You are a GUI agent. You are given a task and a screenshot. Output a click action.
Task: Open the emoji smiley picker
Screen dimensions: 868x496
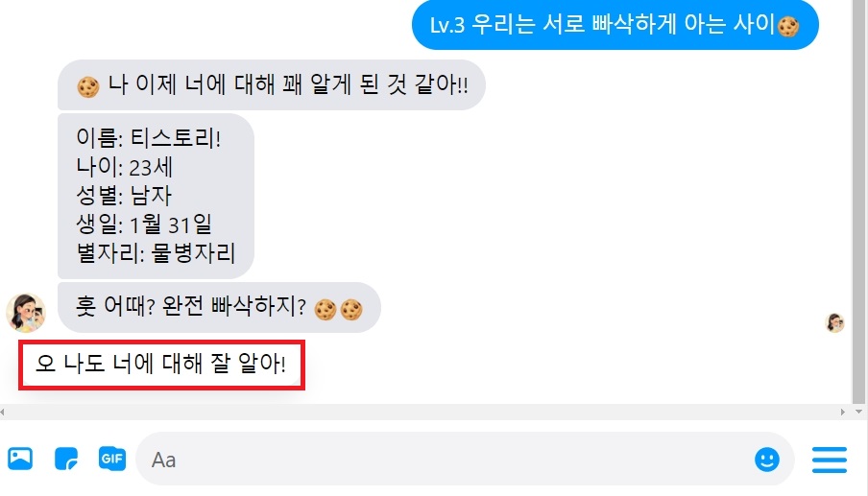(x=766, y=459)
